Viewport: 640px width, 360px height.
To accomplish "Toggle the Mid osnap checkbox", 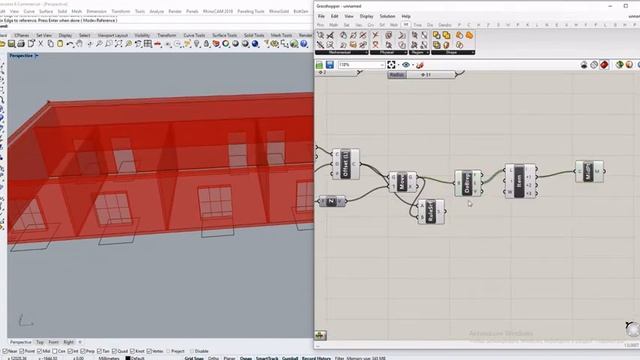I will [39, 351].
